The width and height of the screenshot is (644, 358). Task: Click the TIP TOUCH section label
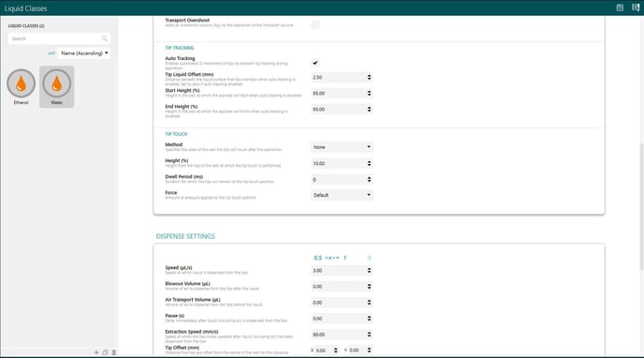coord(176,134)
